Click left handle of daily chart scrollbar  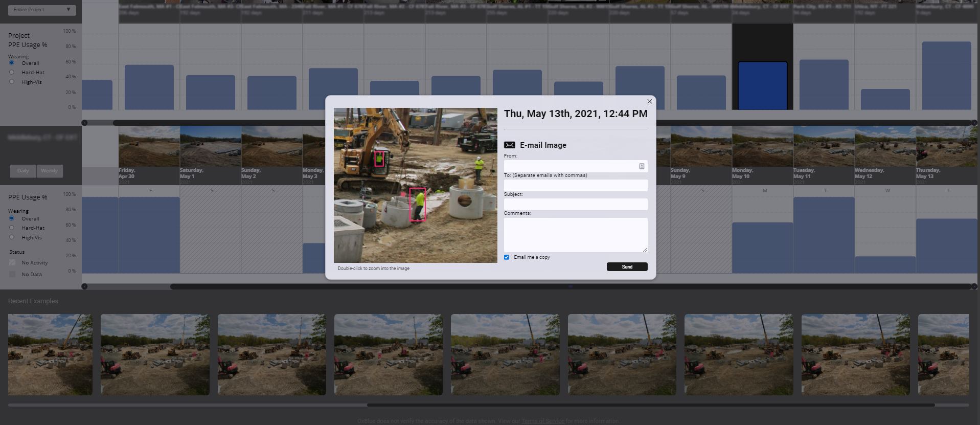(85, 286)
